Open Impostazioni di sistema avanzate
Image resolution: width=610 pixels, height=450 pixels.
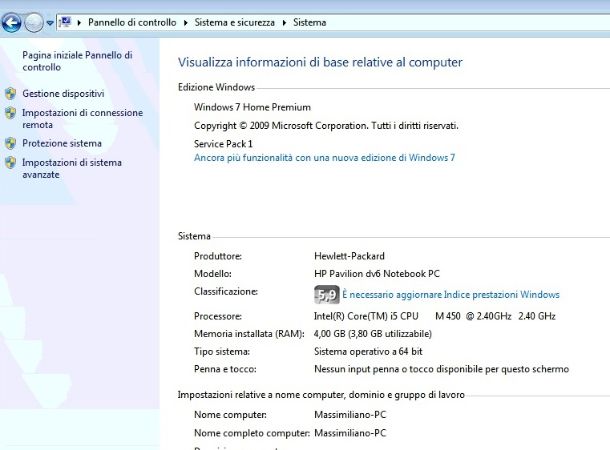click(x=72, y=168)
